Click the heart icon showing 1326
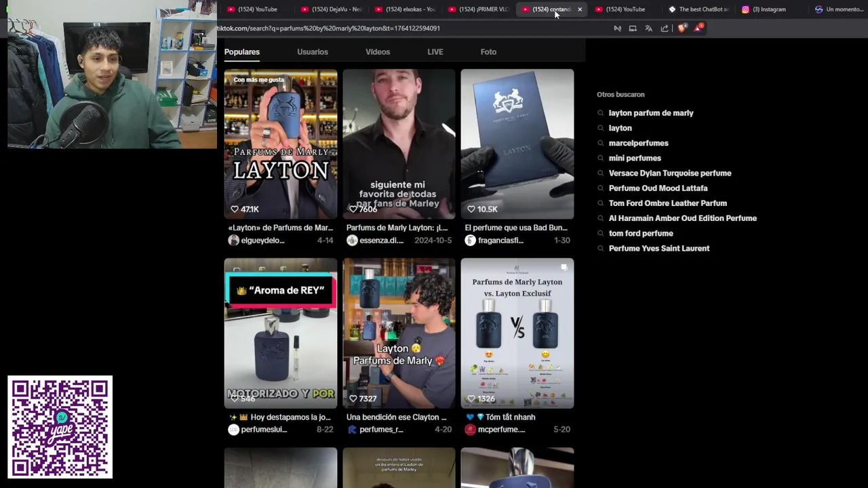The height and width of the screenshot is (488, 868). click(471, 399)
